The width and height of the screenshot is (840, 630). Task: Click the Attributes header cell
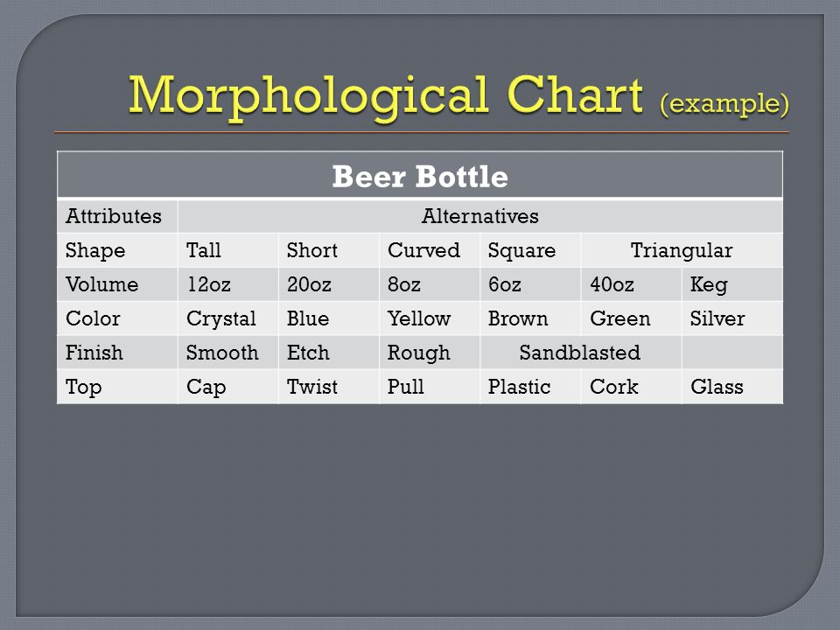pyautogui.click(x=117, y=216)
